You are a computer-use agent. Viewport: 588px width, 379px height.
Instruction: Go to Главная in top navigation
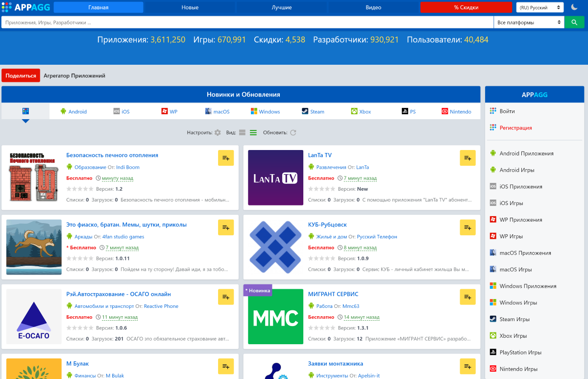pyautogui.click(x=98, y=7)
